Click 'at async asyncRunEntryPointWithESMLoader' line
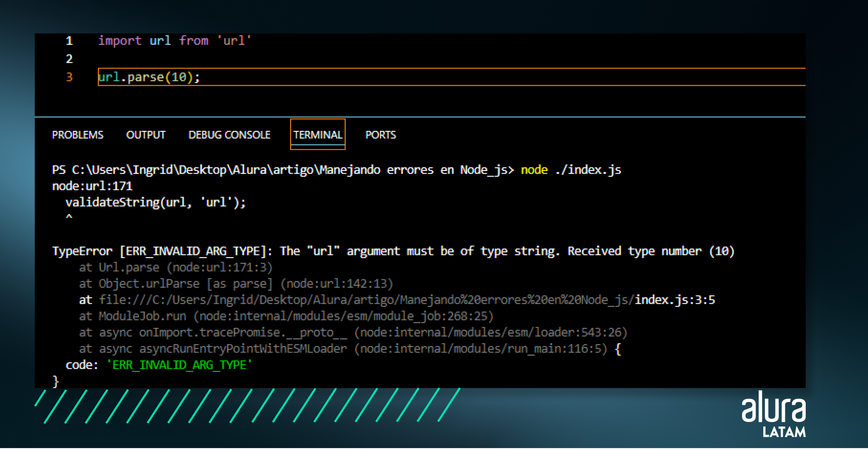Screen dimensions: 868x449 coord(350,349)
